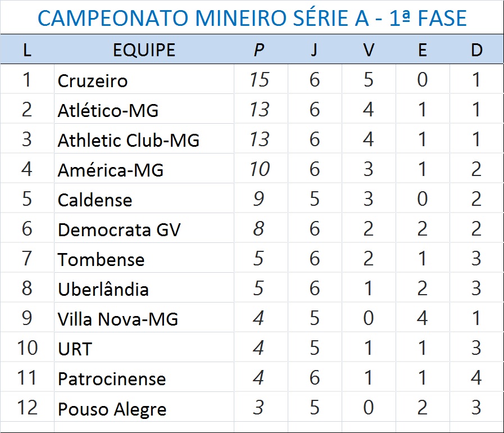
Task: Click the Tombense team name
Action: point(101,259)
